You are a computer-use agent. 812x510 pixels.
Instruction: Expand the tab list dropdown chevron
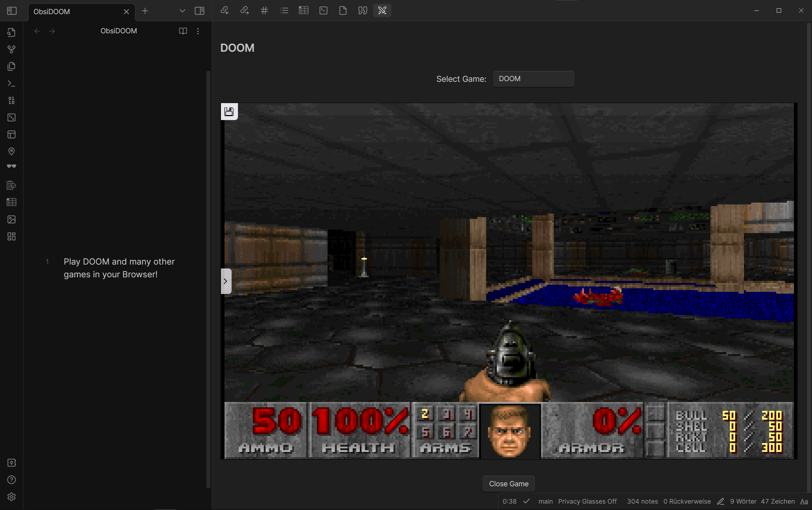coord(182,11)
